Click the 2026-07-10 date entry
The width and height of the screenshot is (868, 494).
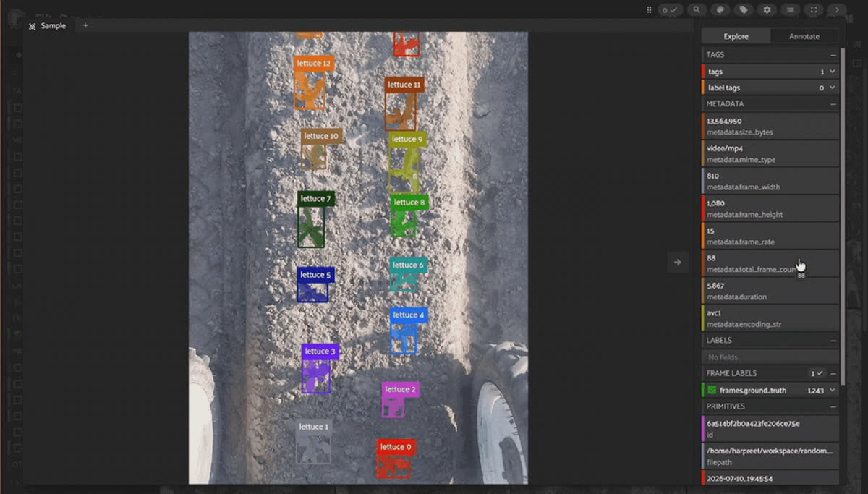pyautogui.click(x=770, y=477)
